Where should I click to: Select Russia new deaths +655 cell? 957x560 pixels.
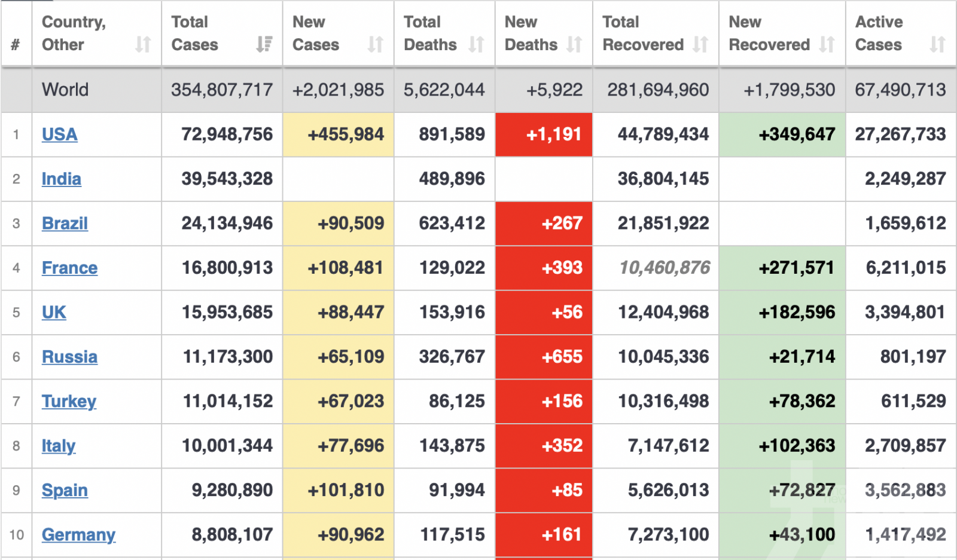pos(544,357)
